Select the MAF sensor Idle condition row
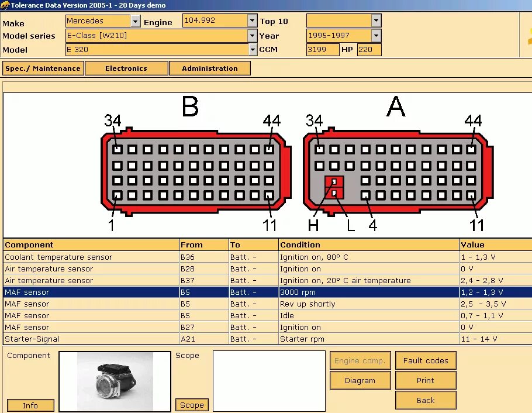Screen dimensions: 532x413 click(x=267, y=315)
